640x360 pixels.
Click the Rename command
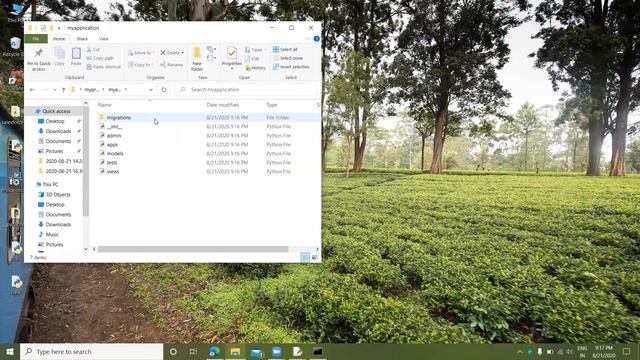(x=172, y=64)
